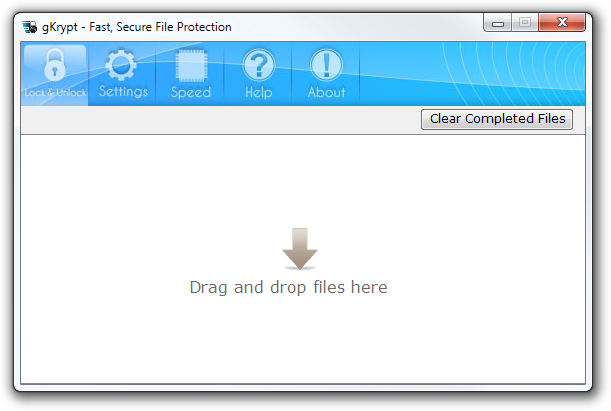Open the Settings gear icon
611x411 pixels.
(x=122, y=65)
